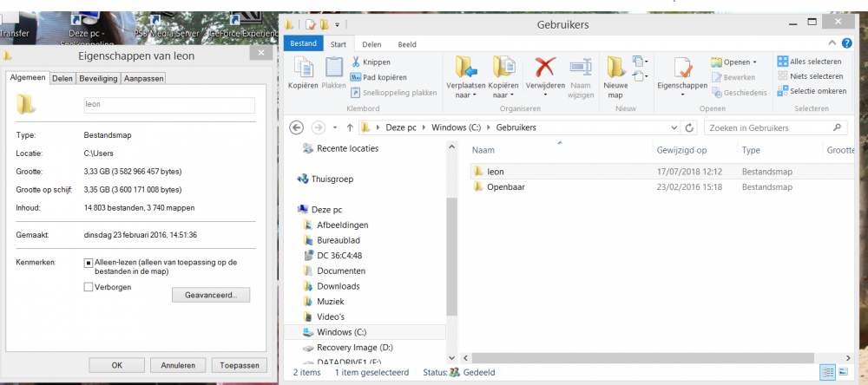Click the red Verwijderen delete icon
Image resolution: width=868 pixels, height=385 pixels.
(545, 67)
